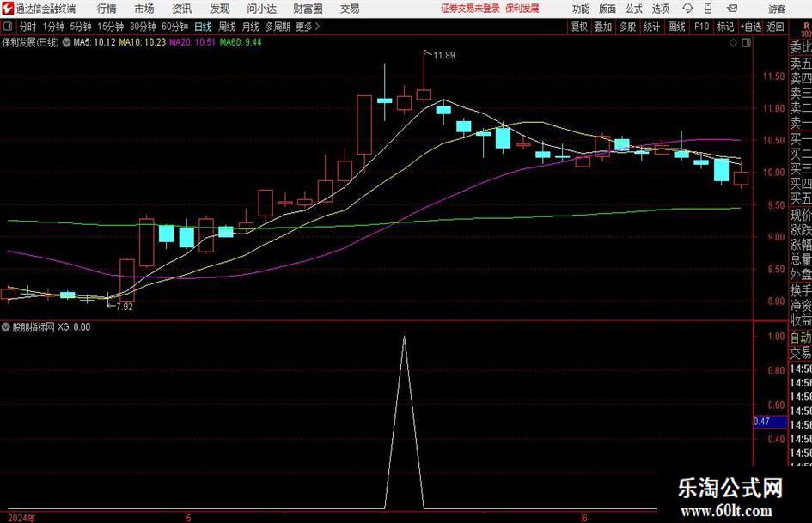Open the F10 company info

701,27
